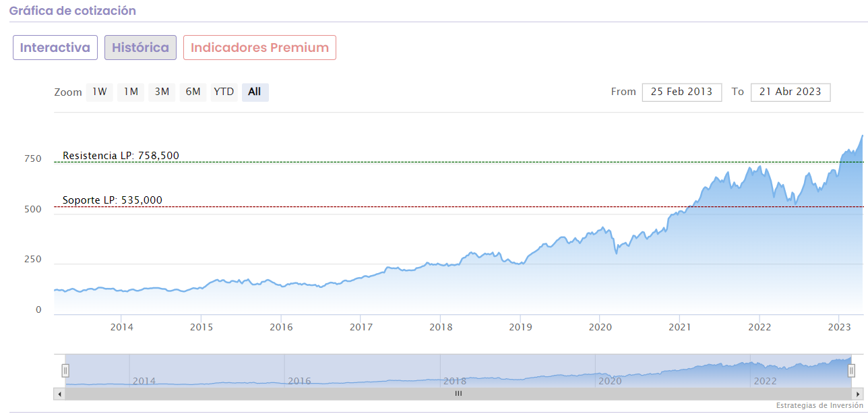Click the To date field
The width and height of the screenshot is (868, 414).
[x=790, y=92]
